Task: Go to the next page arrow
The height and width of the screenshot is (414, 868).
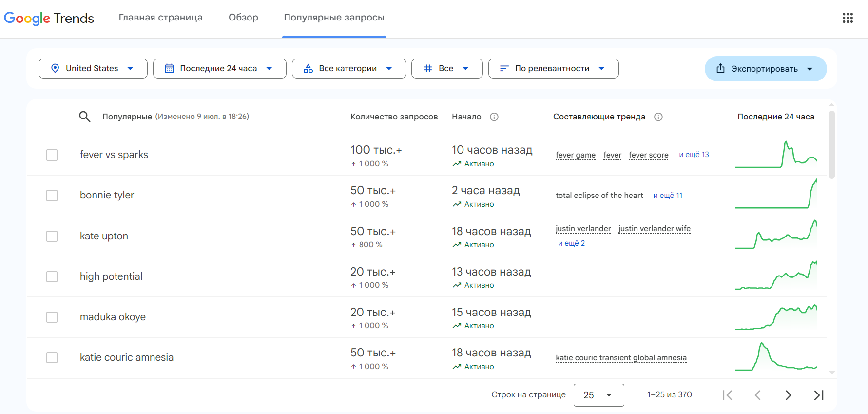Action: coord(788,395)
